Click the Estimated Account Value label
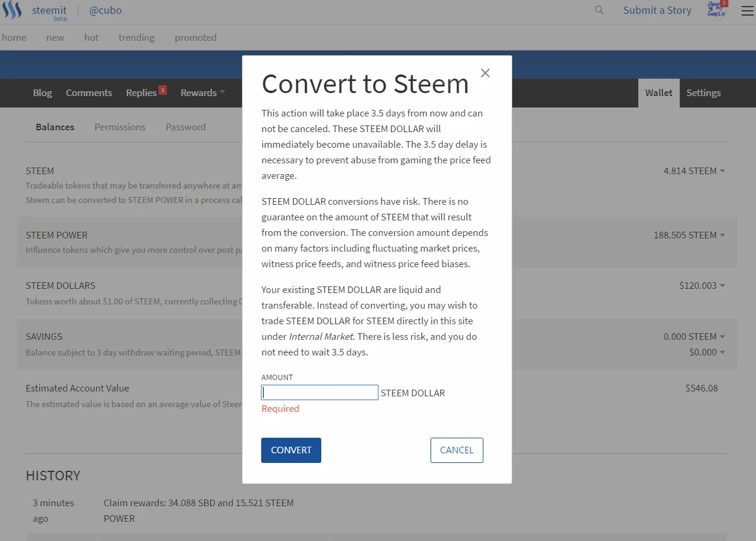 tap(77, 388)
